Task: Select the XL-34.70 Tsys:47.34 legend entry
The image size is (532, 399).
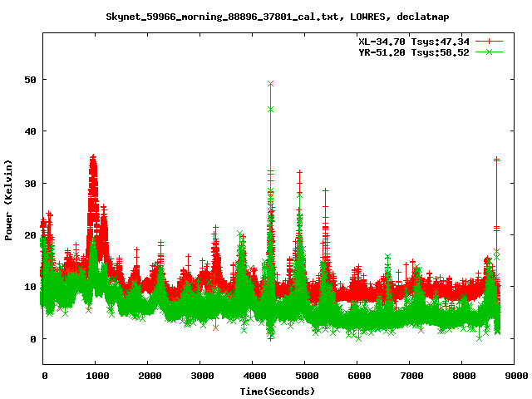Action: pyautogui.click(x=414, y=42)
